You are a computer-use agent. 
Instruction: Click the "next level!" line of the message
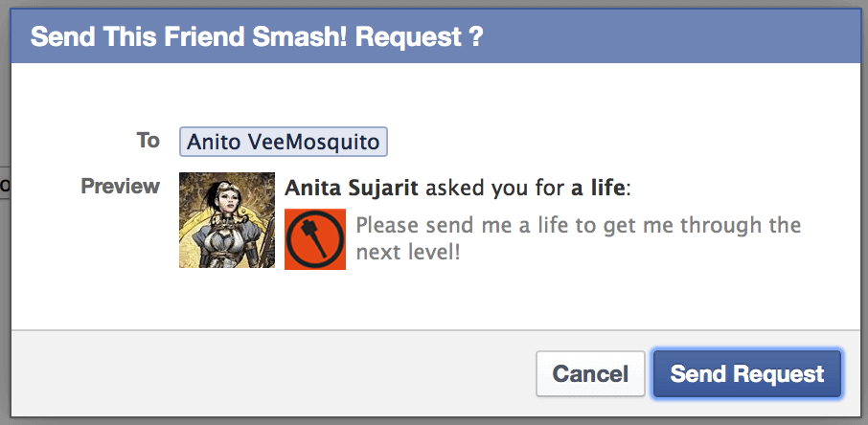click(408, 253)
